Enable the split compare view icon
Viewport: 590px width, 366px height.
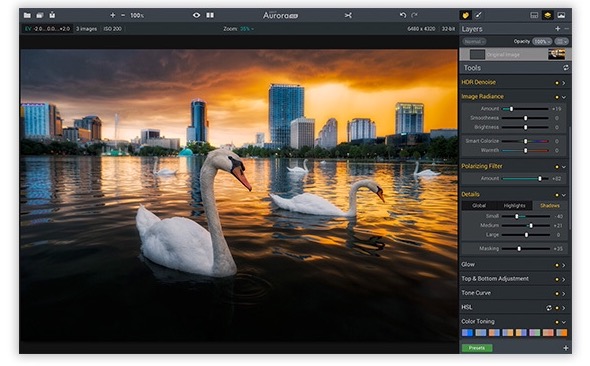click(210, 15)
